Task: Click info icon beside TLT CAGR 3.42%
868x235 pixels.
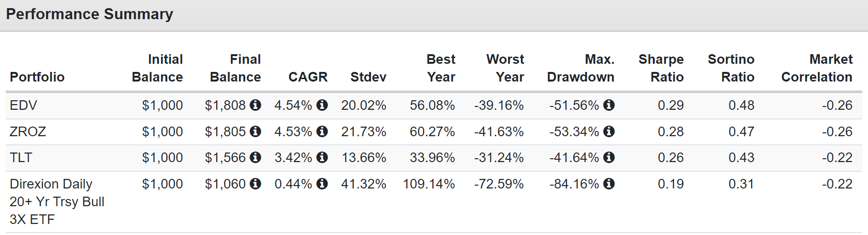Action: (322, 157)
